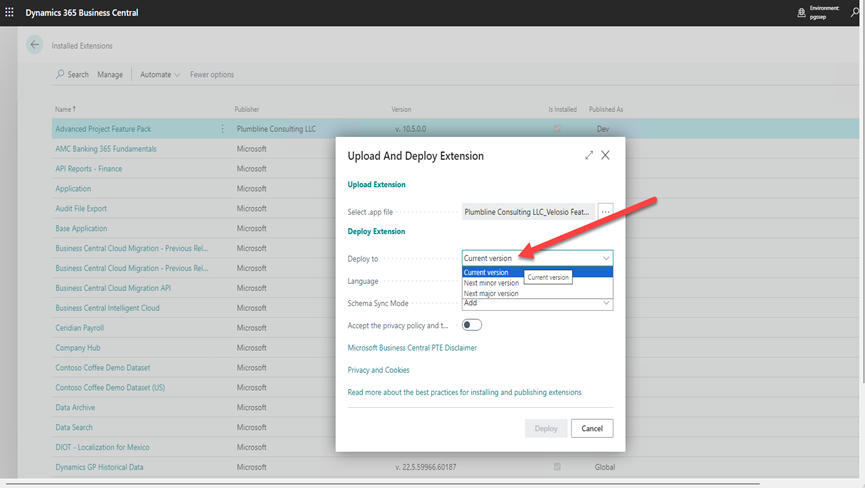The height and width of the screenshot is (488, 865).
Task: Close the Upload And Deploy Extension dialog
Action: coord(605,155)
